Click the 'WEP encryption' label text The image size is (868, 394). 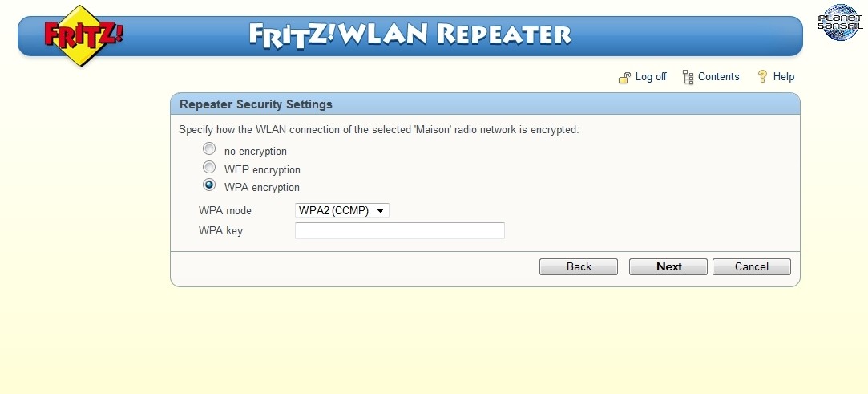[262, 169]
